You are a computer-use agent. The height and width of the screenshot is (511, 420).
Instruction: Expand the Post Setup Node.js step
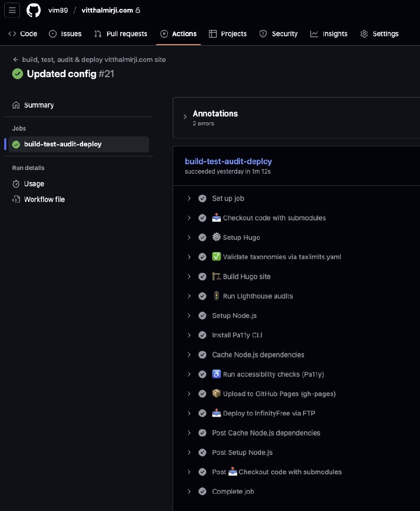pyautogui.click(x=189, y=453)
